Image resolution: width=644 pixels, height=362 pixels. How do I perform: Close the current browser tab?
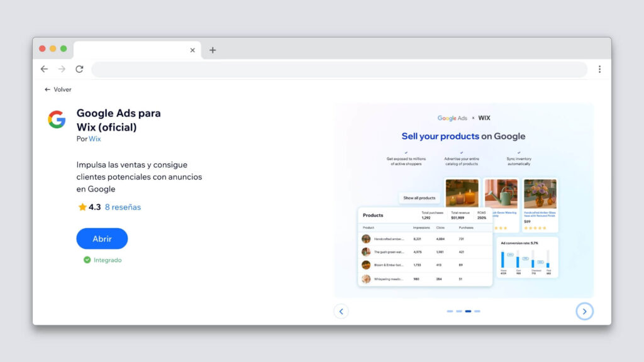[x=192, y=50]
